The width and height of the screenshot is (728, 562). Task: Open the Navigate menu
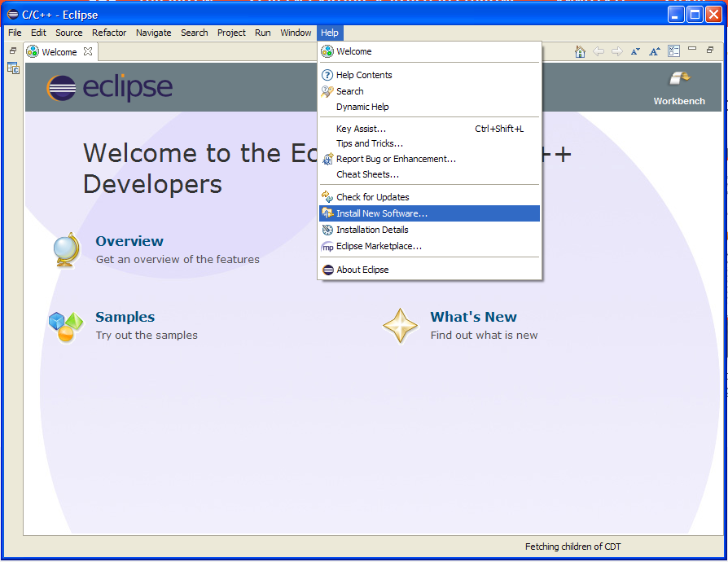click(x=154, y=33)
